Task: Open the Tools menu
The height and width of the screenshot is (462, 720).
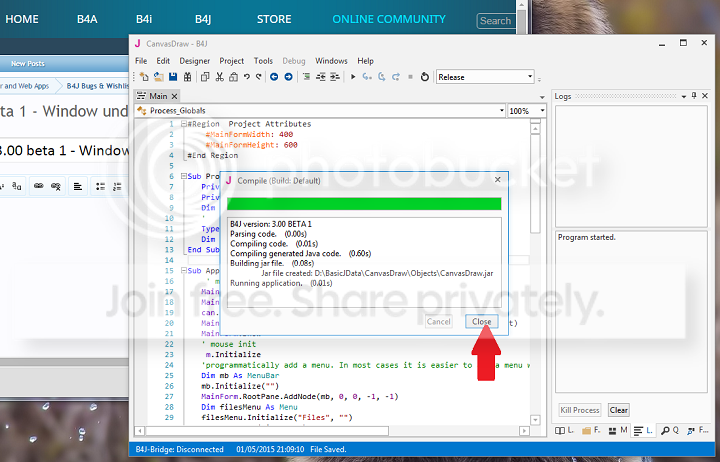Action: point(263,61)
